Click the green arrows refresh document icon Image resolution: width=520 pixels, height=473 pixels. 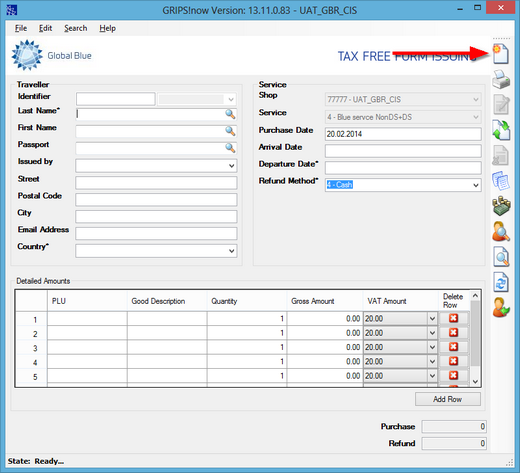tap(501, 130)
